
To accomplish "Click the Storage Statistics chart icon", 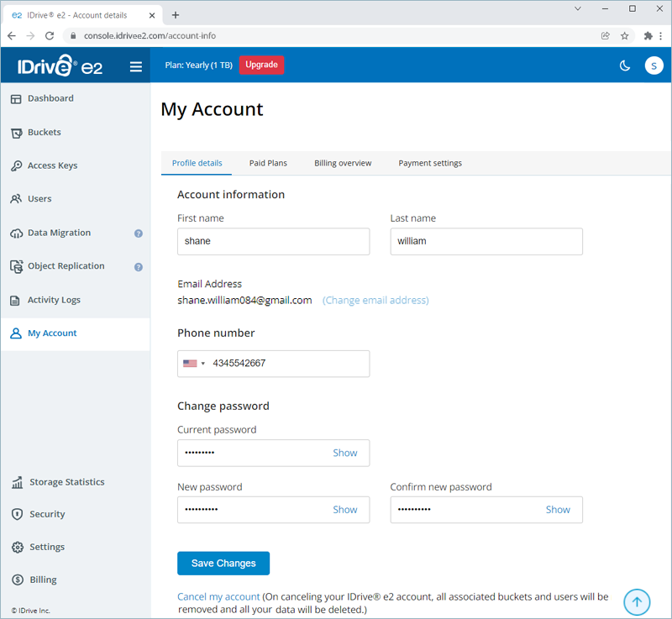I will [x=17, y=482].
